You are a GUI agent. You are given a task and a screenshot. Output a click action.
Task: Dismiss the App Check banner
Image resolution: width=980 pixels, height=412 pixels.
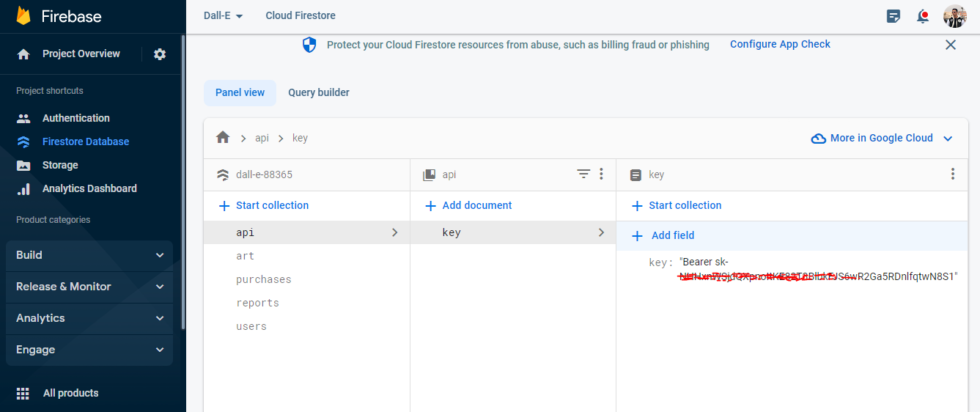click(x=951, y=45)
